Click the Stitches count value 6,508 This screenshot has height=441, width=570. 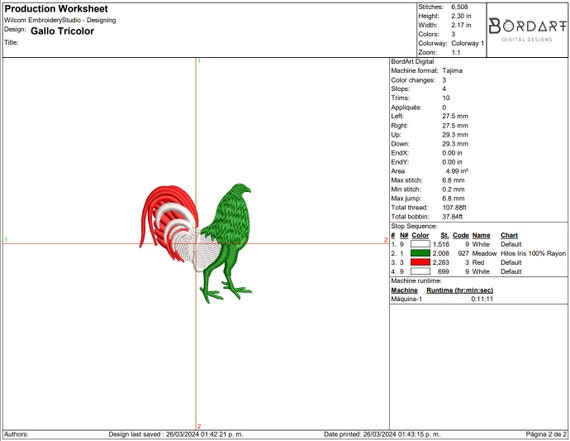[459, 7]
